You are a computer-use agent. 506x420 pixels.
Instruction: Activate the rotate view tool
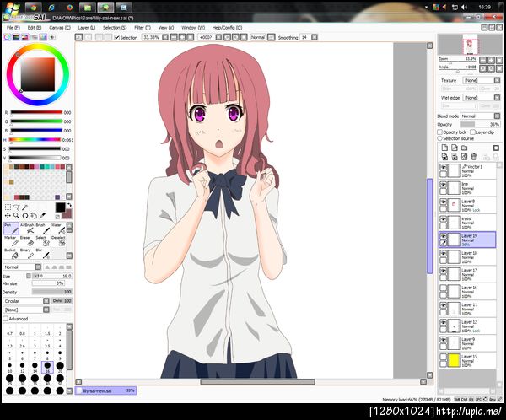pyautogui.click(x=25, y=216)
